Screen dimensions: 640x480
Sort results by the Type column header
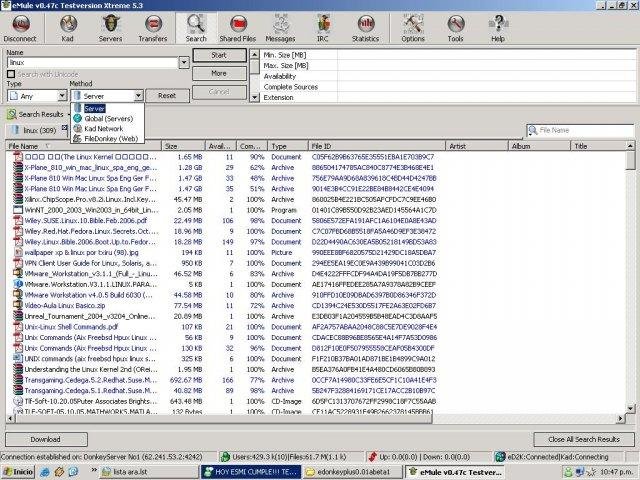coord(288,146)
